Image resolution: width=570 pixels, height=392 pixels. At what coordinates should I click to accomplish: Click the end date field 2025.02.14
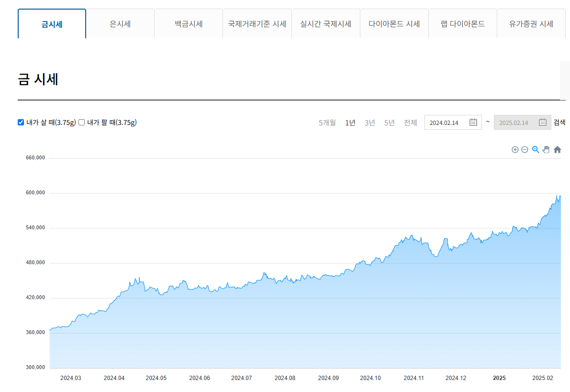tap(522, 123)
